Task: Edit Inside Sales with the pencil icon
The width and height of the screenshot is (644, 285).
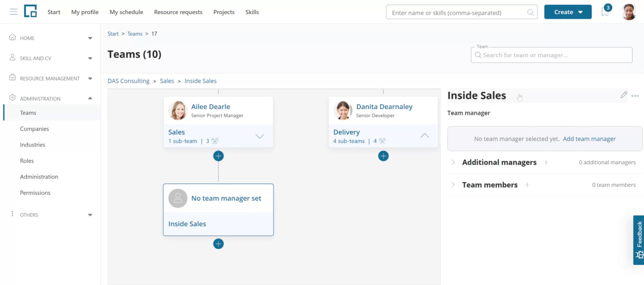Action: coord(624,95)
